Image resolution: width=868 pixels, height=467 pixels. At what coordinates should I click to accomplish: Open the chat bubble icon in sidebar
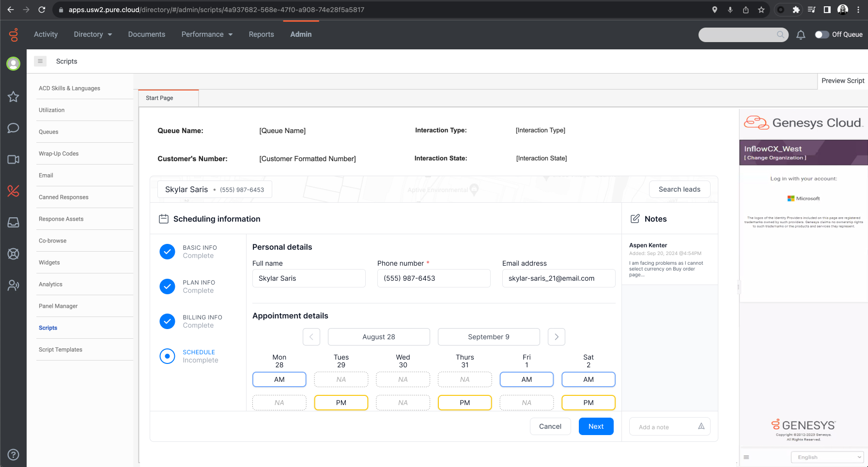click(x=14, y=128)
